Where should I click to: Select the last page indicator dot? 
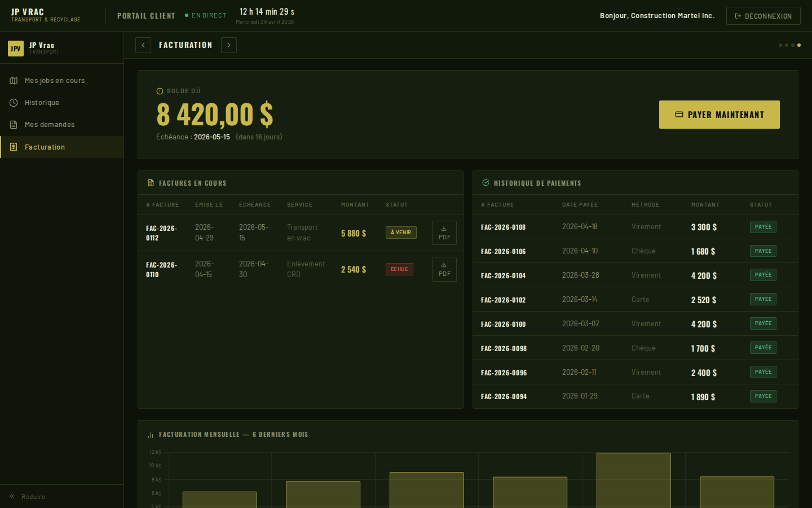click(x=798, y=45)
